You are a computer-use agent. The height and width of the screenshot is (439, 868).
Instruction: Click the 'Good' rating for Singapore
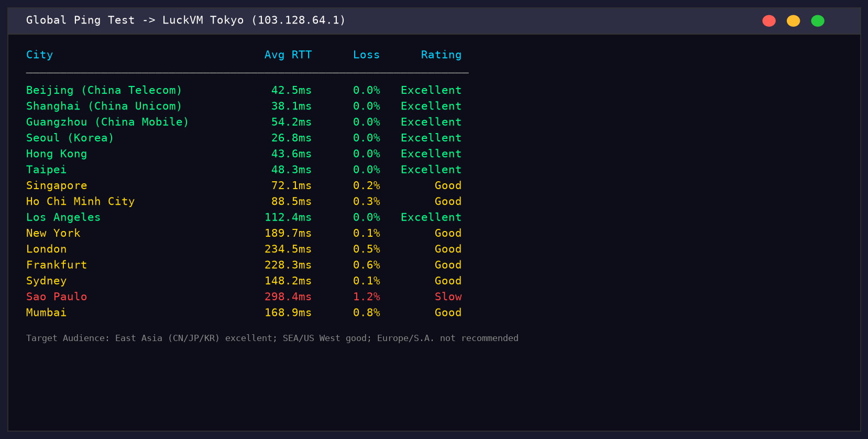(x=448, y=185)
